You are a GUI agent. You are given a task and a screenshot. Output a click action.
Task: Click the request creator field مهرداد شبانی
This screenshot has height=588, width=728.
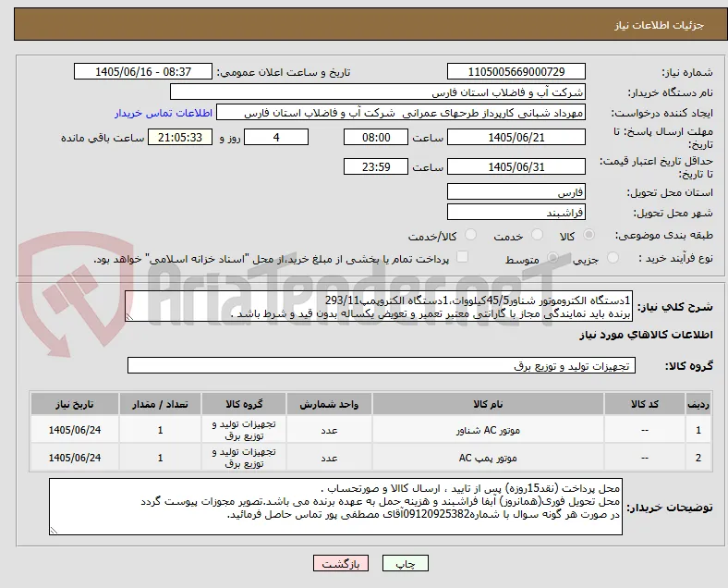(401, 113)
